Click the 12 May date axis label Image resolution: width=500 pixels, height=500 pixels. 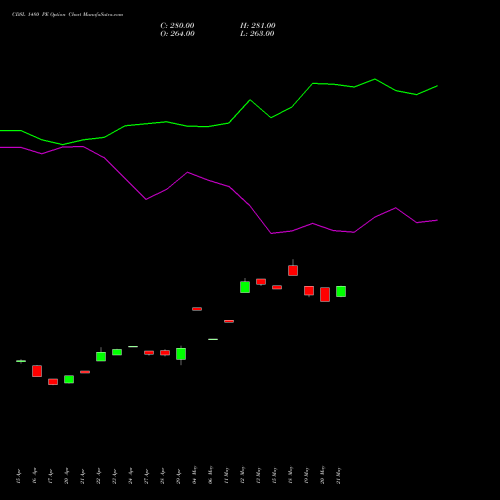242,475
